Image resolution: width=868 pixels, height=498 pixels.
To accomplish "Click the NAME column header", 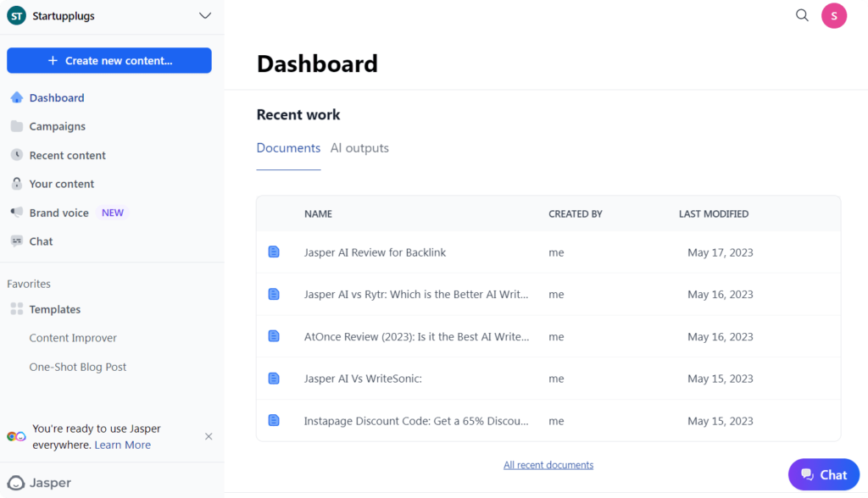I will coord(318,214).
